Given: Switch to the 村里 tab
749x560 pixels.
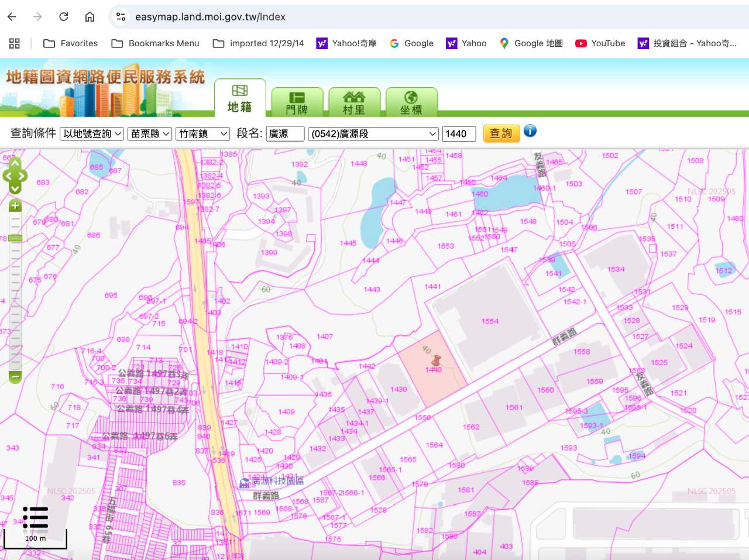Looking at the screenshot, I should click(354, 102).
